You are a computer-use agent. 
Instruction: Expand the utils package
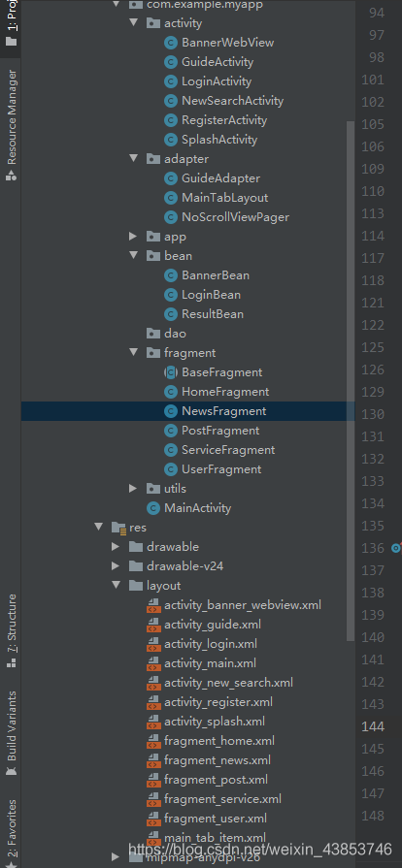pyautogui.click(x=133, y=488)
